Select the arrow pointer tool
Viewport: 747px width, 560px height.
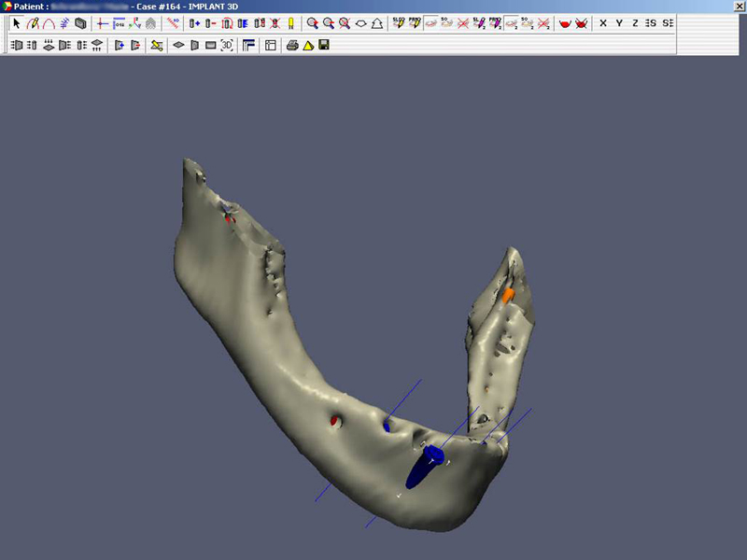[17, 22]
